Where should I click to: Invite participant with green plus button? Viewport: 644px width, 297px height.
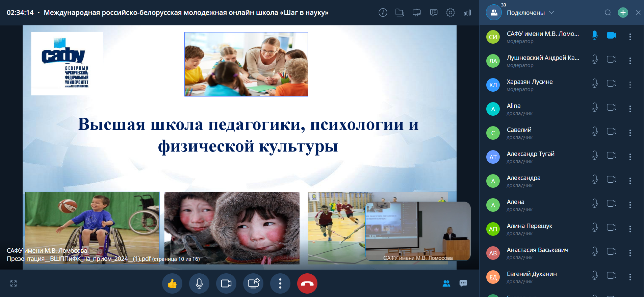623,13
